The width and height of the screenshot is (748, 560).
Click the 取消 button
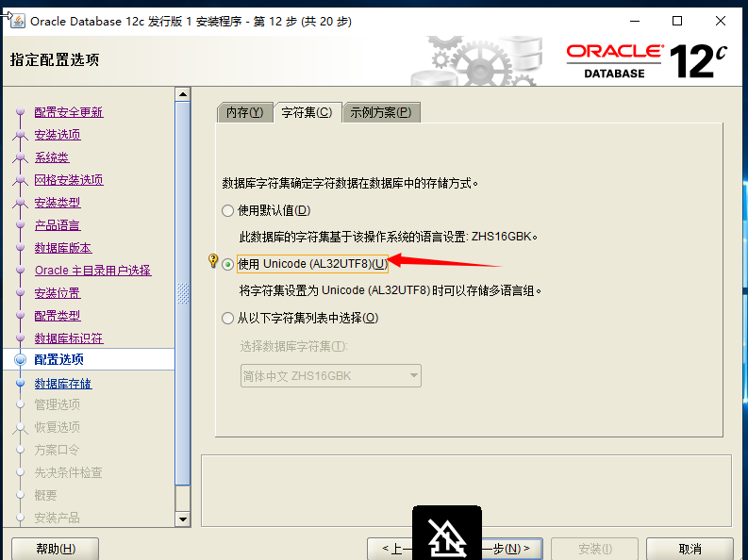coord(690,549)
